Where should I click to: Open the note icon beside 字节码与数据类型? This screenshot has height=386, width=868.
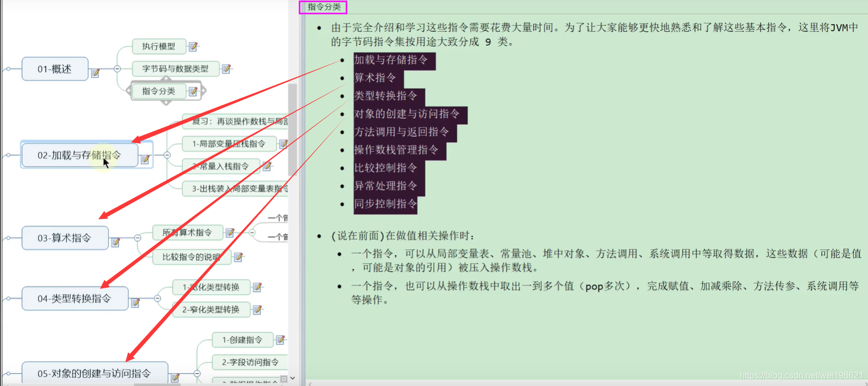226,69
